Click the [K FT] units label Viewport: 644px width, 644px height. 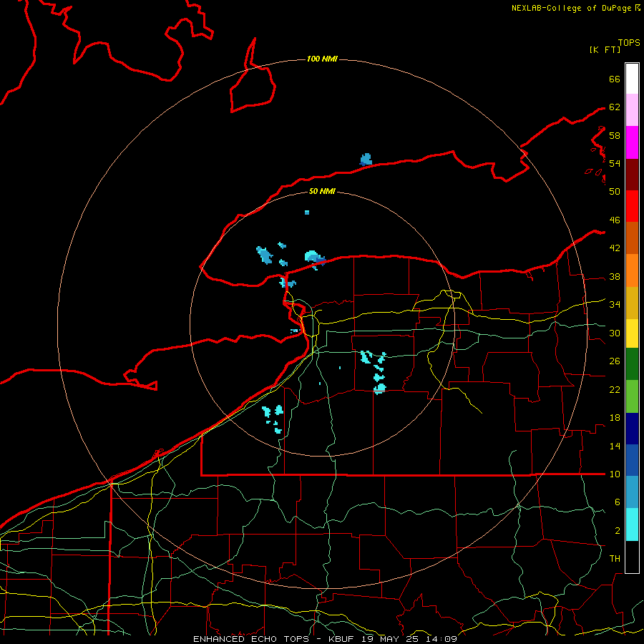(x=605, y=49)
